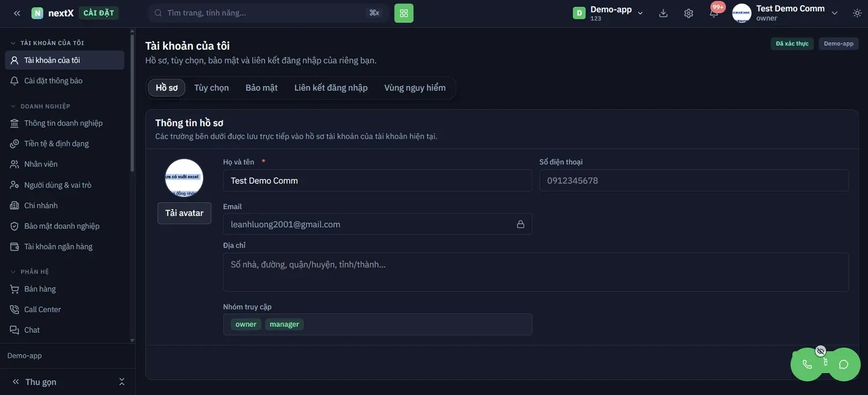Viewport: 868px width, 395px height.
Task: Click the download icon in the header
Action: pyautogui.click(x=663, y=13)
